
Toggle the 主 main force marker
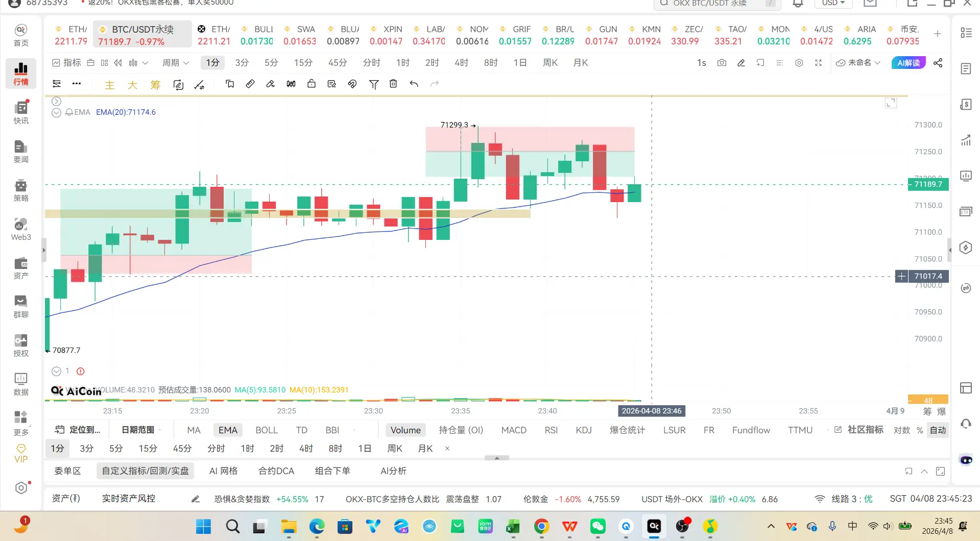[110, 85]
